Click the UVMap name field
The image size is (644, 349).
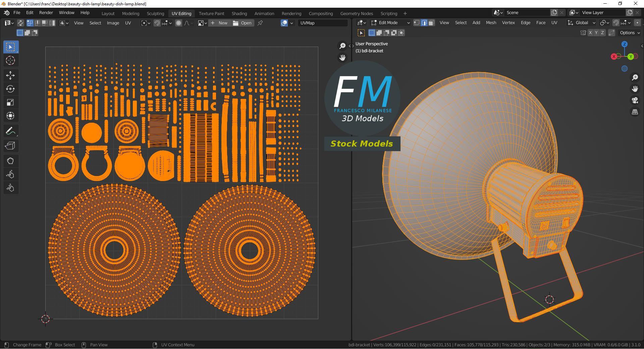pyautogui.click(x=322, y=23)
